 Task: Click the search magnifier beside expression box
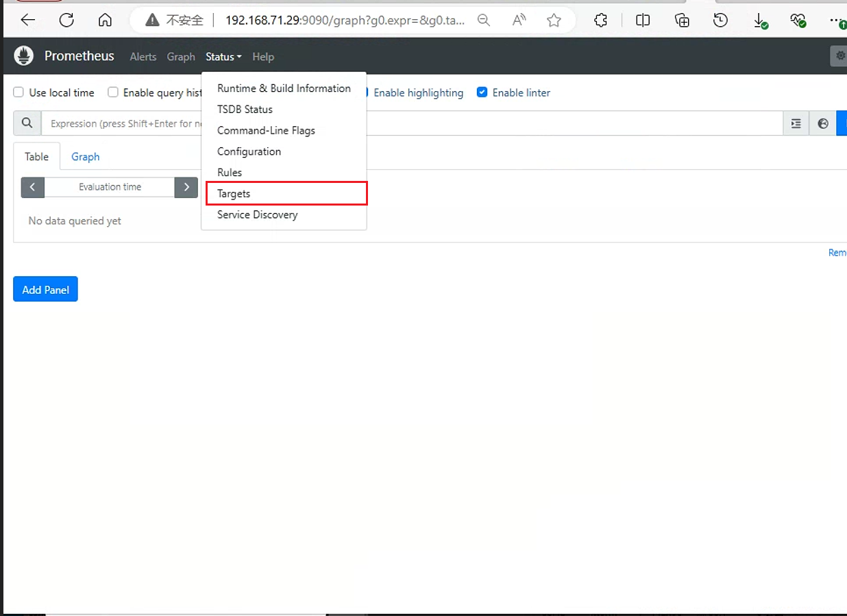tap(27, 123)
